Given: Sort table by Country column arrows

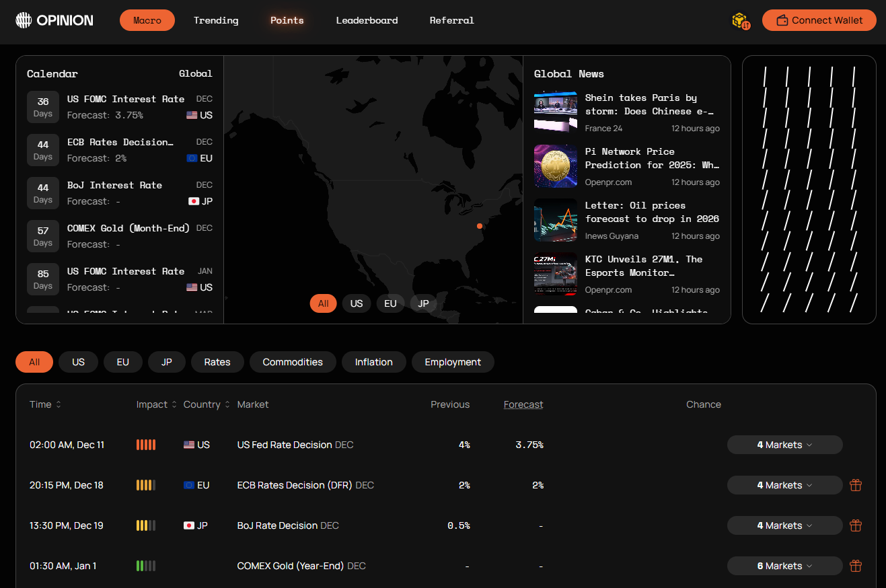Looking at the screenshot, I should [x=227, y=404].
